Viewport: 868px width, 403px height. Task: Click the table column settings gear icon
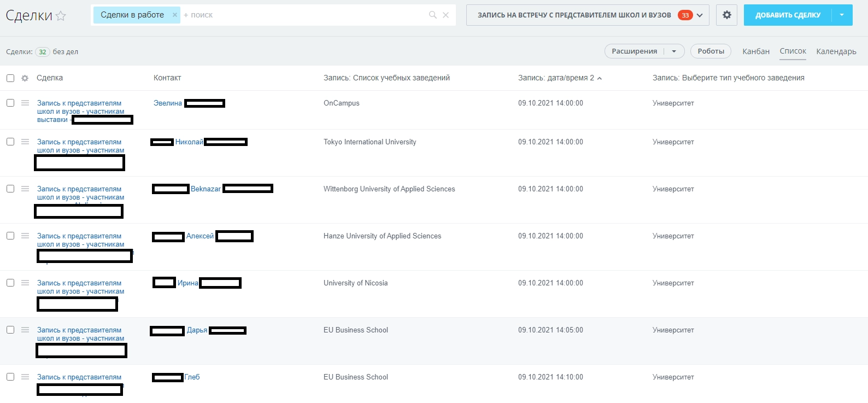(x=25, y=78)
